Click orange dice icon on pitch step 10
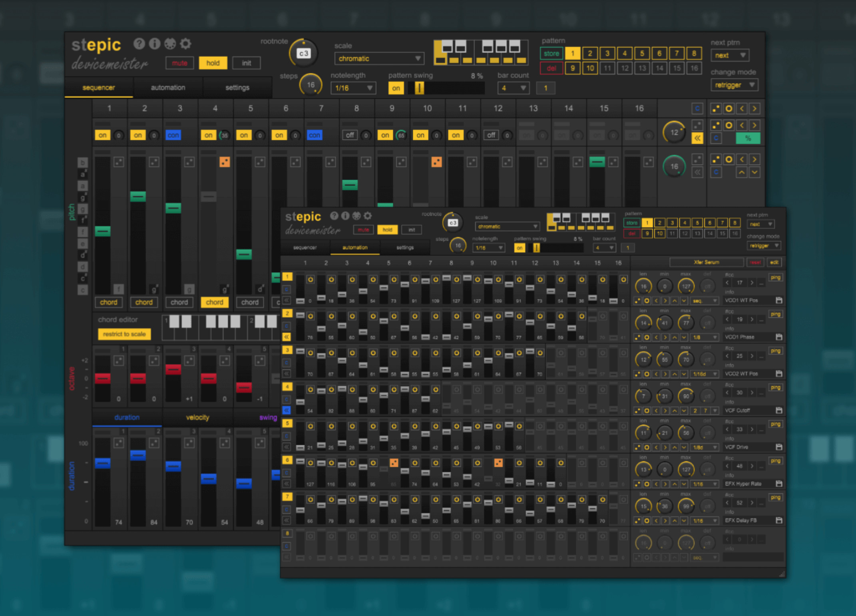The height and width of the screenshot is (616, 856). 436,162
